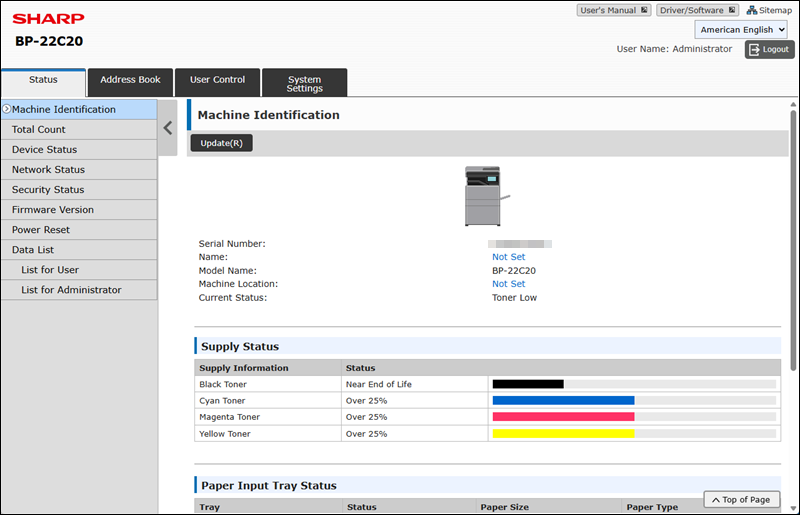Click the SHARP logo
800x515 pixels.
pyautogui.click(x=48, y=18)
